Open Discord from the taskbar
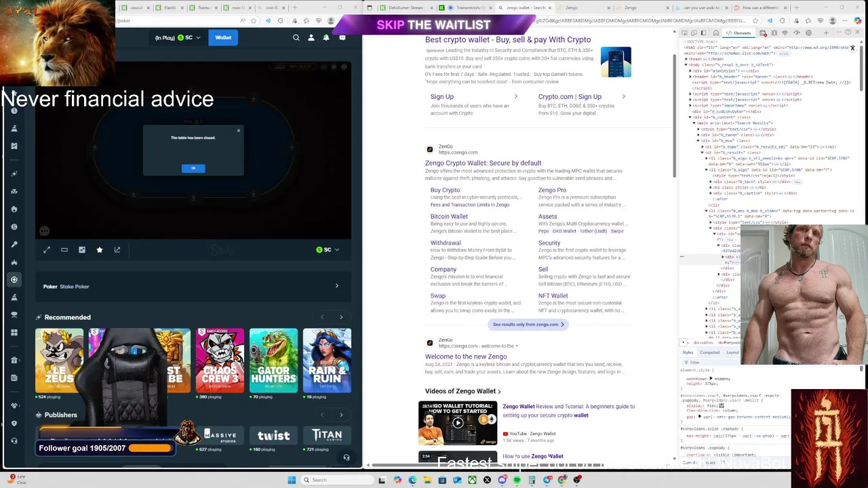868x488 pixels. 502,480
